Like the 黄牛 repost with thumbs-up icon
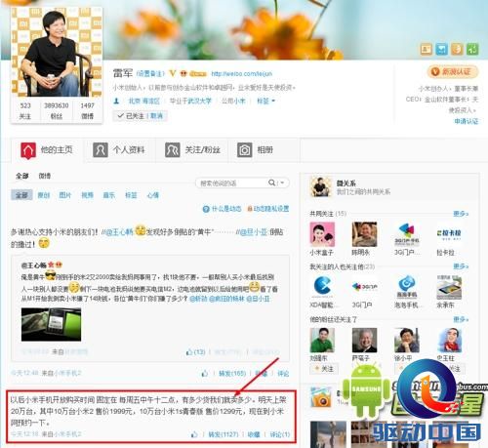Viewport: 488px width, 448px height. pos(205,374)
